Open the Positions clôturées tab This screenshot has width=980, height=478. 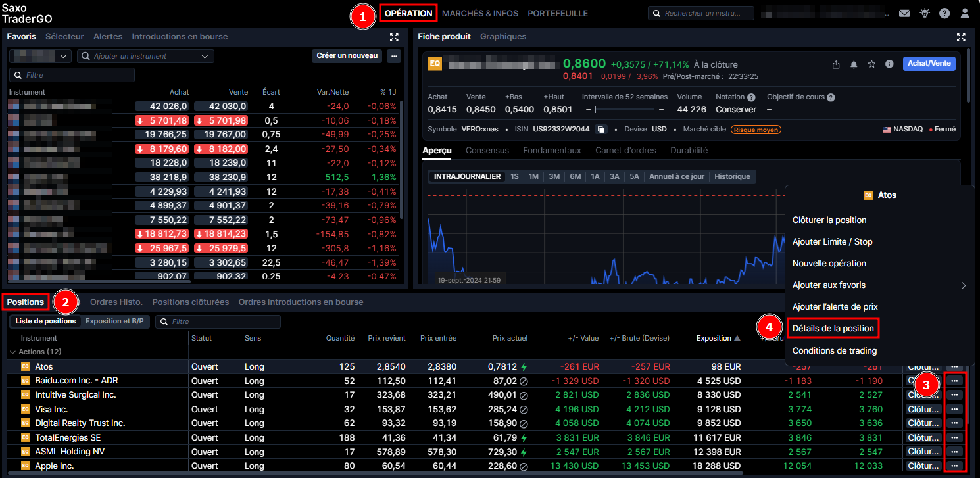click(191, 302)
